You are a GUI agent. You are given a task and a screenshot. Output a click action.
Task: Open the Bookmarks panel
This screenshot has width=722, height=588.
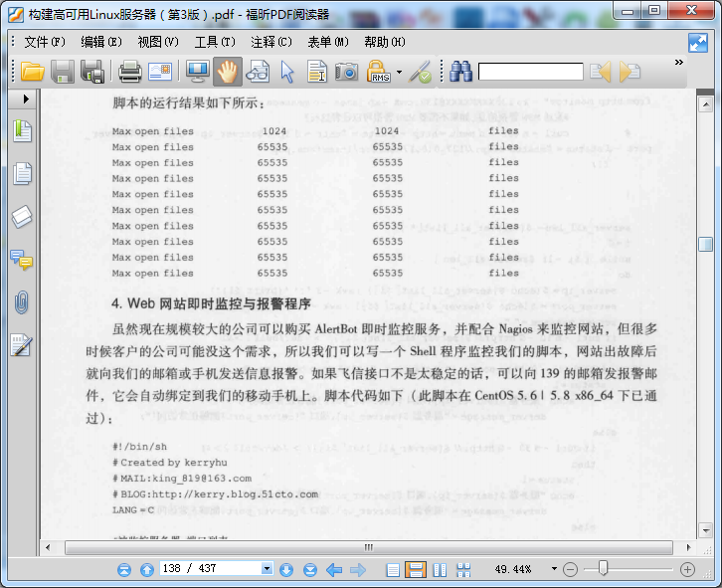(x=22, y=131)
